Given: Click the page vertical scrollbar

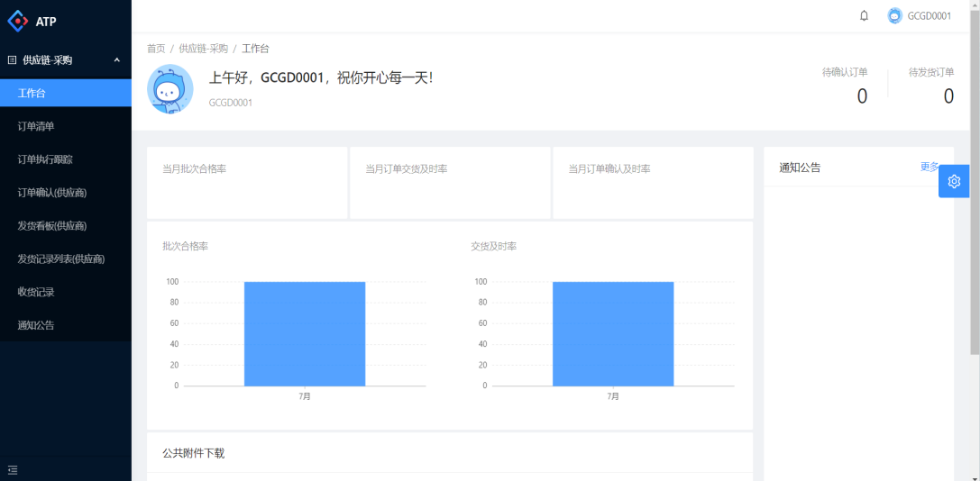Looking at the screenshot, I should point(974,180).
